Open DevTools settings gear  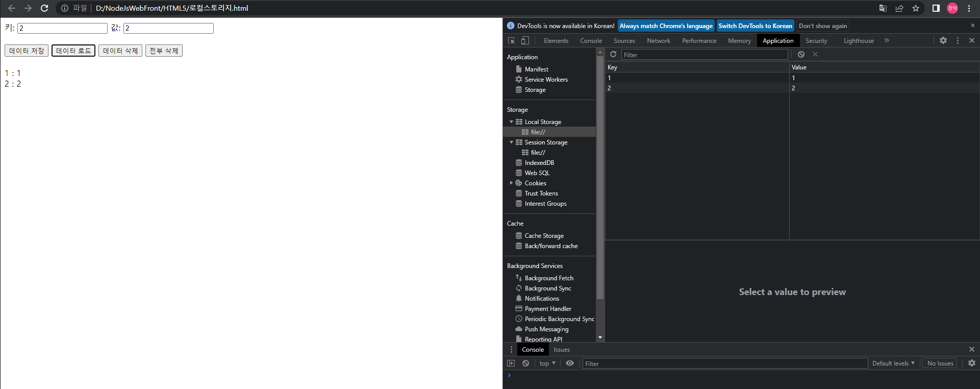click(943, 40)
